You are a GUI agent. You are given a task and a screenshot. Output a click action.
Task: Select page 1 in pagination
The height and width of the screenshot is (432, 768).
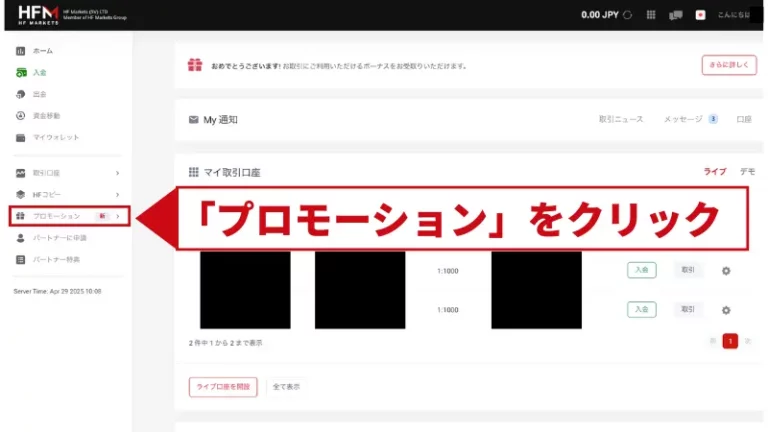730,341
